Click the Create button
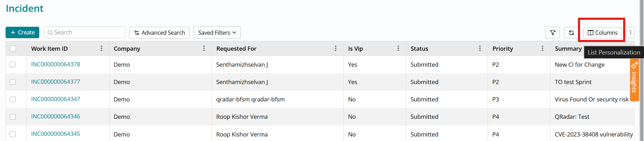This screenshot has width=644, height=141. tap(22, 32)
